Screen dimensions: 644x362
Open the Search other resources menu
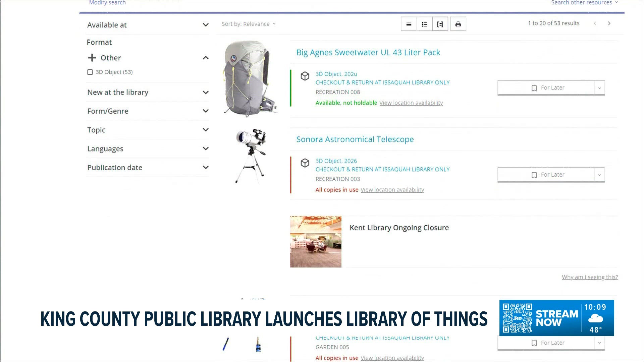click(x=584, y=3)
